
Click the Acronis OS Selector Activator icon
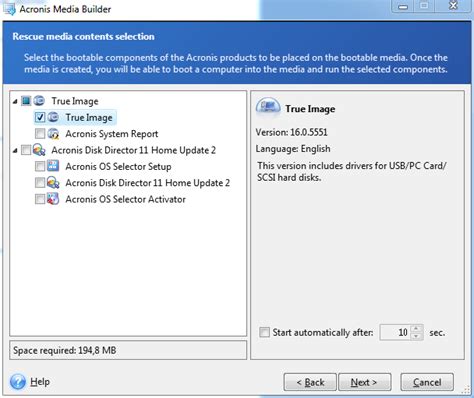(53, 199)
